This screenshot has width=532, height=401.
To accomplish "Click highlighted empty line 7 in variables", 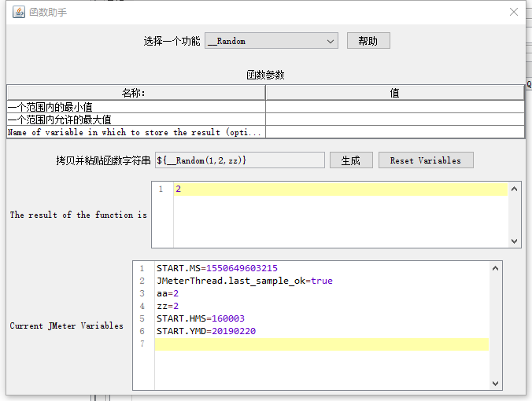I will [322, 344].
